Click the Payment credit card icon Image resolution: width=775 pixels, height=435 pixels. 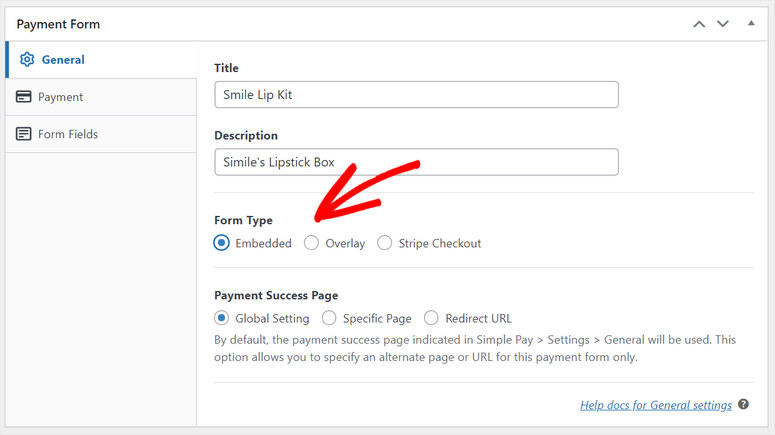pyautogui.click(x=24, y=97)
